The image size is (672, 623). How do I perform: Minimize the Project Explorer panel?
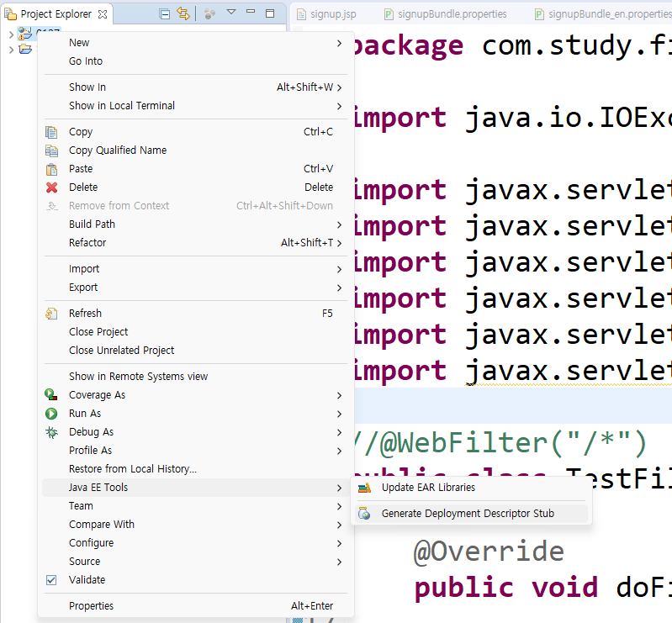251,12
